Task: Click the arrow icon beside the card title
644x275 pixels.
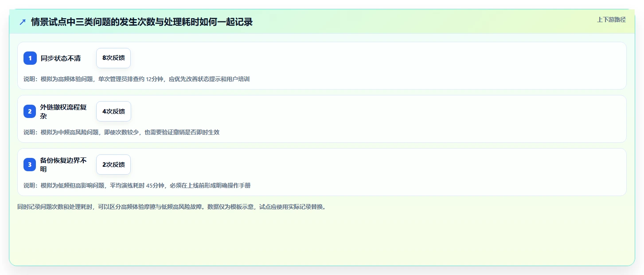Action: (23, 22)
